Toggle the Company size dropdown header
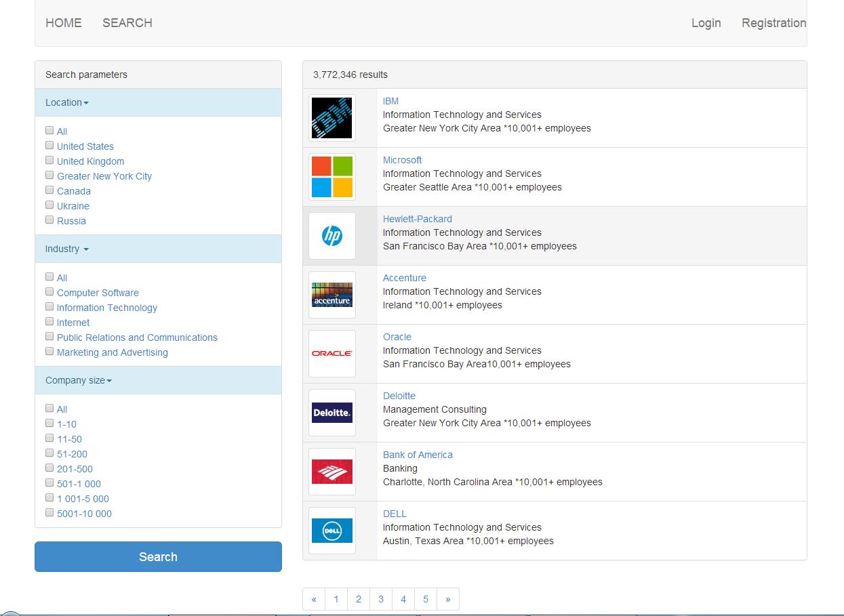 pos(78,380)
